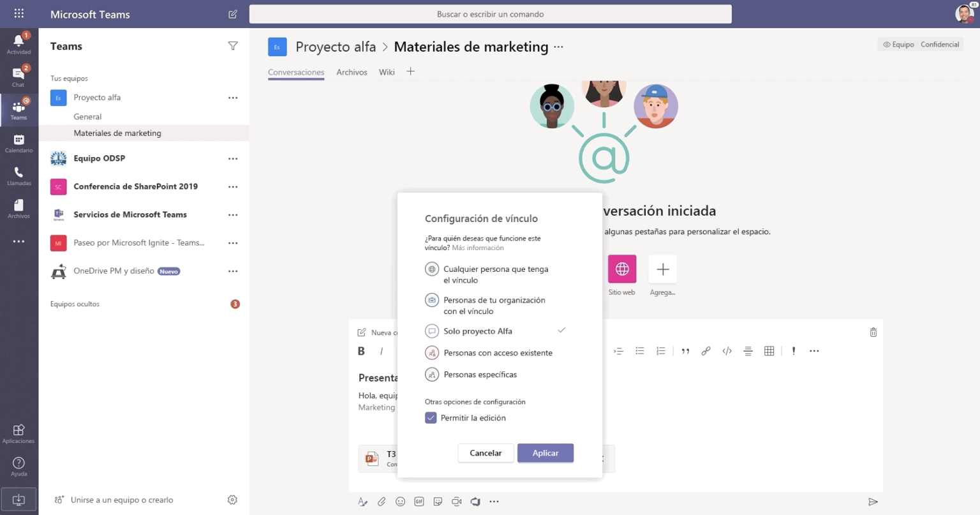Click the Proyecto alfa breadcrumb

[336, 47]
